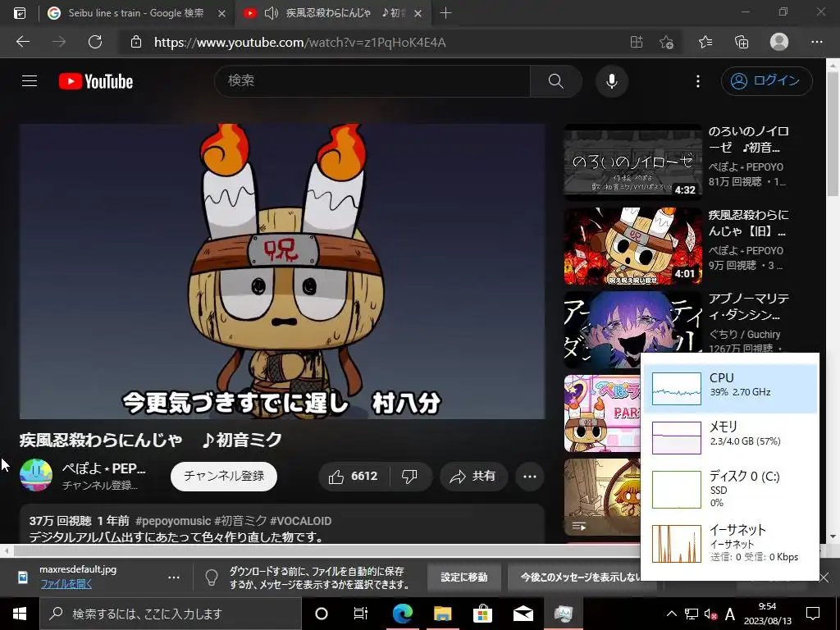Go back with the browser back arrow
Screen dimensions: 840x630
pos(23,42)
